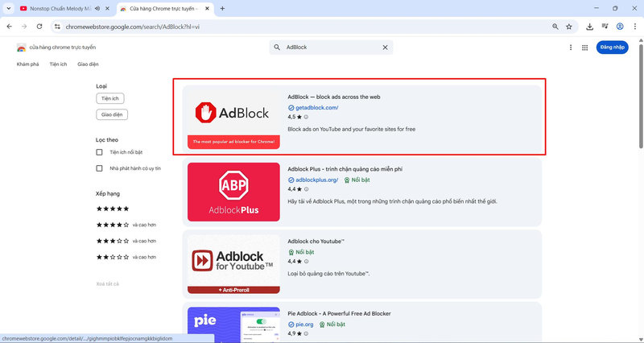Viewport: 644px width, 343px height.
Task: Click the rating info icon on Adblock Plus row
Action: (306, 189)
